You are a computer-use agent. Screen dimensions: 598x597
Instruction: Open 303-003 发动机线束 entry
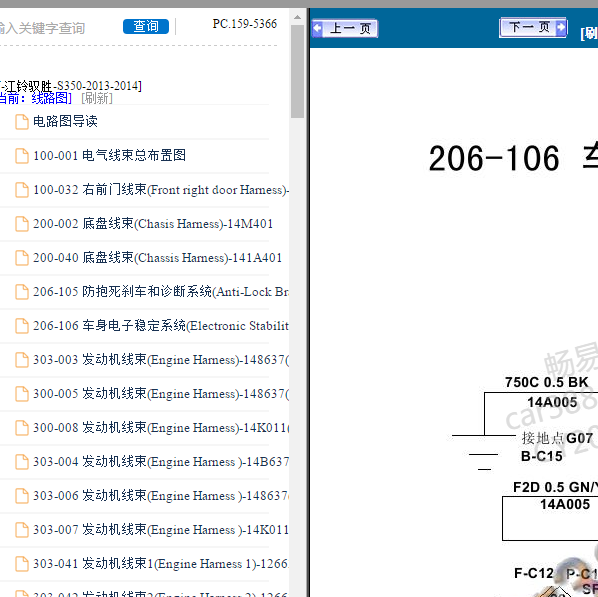pos(161,359)
